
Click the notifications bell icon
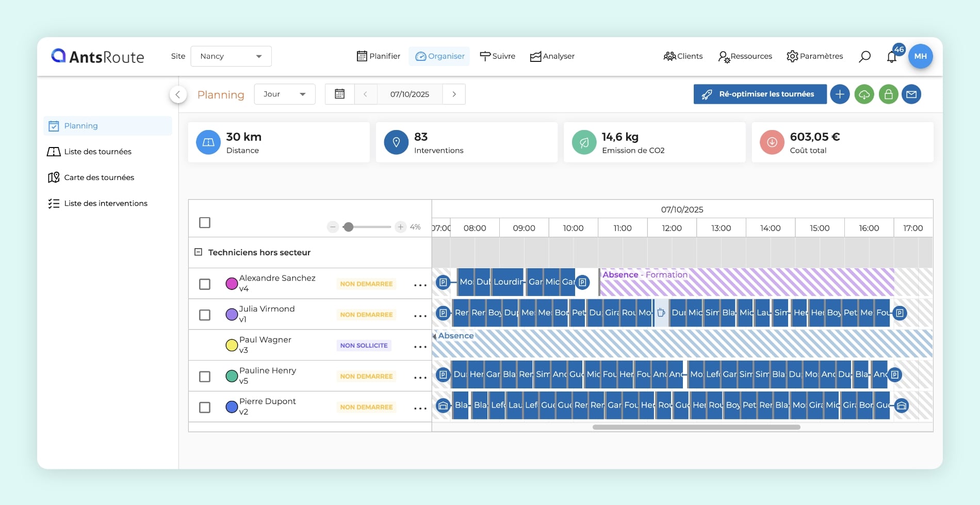point(892,57)
